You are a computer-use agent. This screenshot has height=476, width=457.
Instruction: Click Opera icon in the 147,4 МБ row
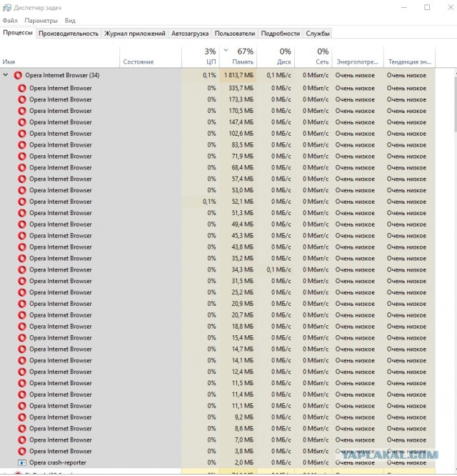point(22,122)
